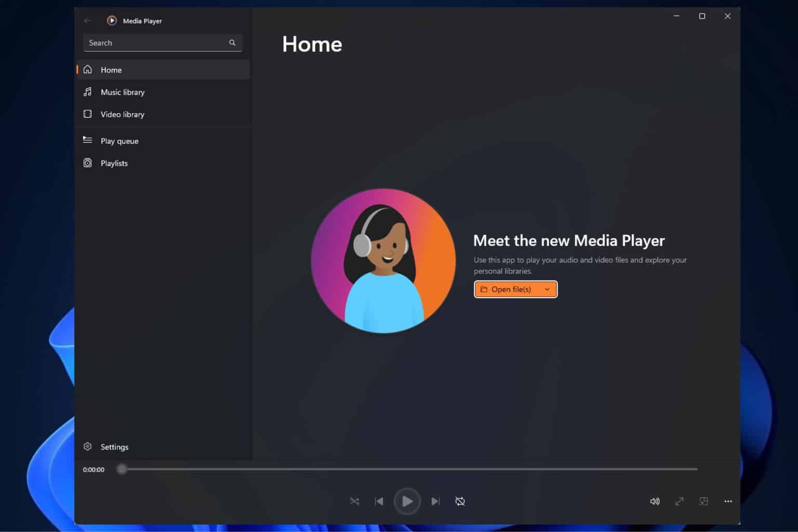The width and height of the screenshot is (798, 532).
Task: Skip to the next track
Action: point(435,501)
